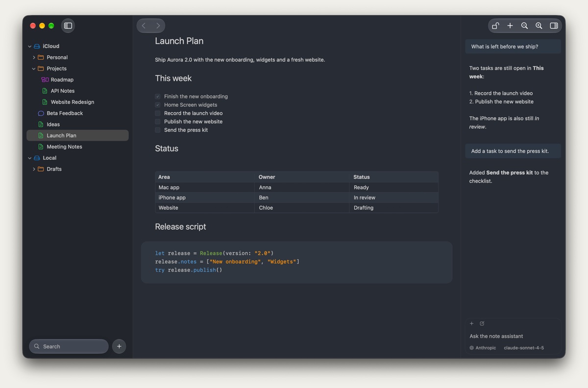Image resolution: width=588 pixels, height=388 pixels.
Task: Zoom out with the minus magnifier
Action: coord(524,25)
